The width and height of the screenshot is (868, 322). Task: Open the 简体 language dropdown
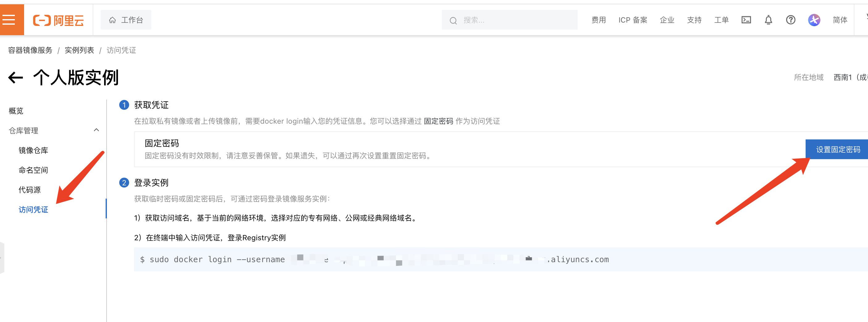[840, 20]
